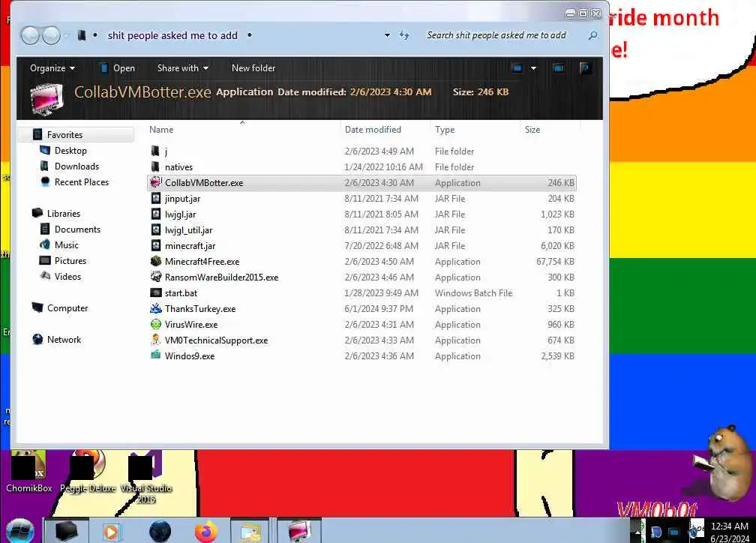This screenshot has width=756, height=543.
Task: Select the j folder icon
Action: click(x=155, y=151)
